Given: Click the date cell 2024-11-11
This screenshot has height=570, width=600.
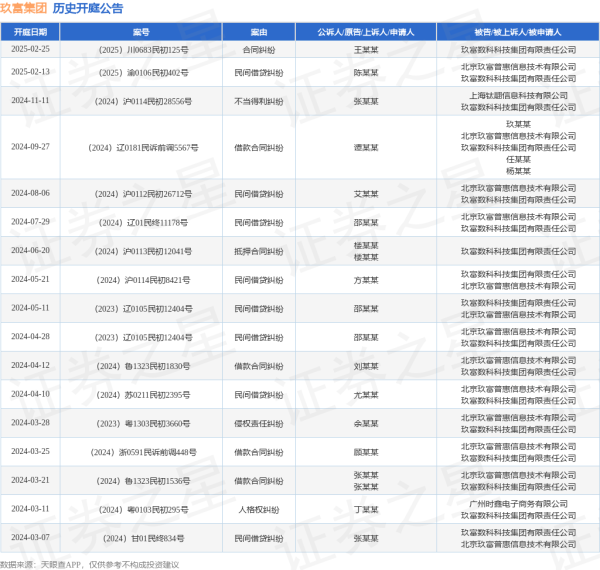Looking at the screenshot, I should [30, 101].
